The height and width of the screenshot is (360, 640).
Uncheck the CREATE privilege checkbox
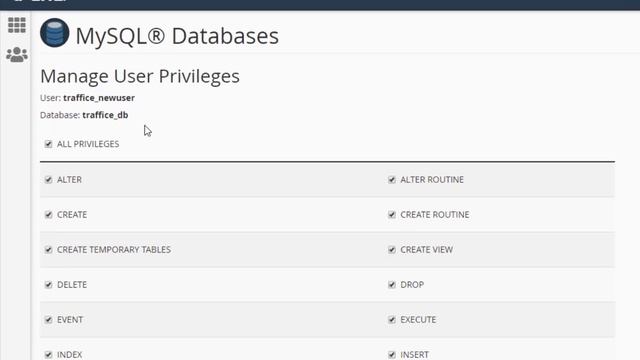49,215
